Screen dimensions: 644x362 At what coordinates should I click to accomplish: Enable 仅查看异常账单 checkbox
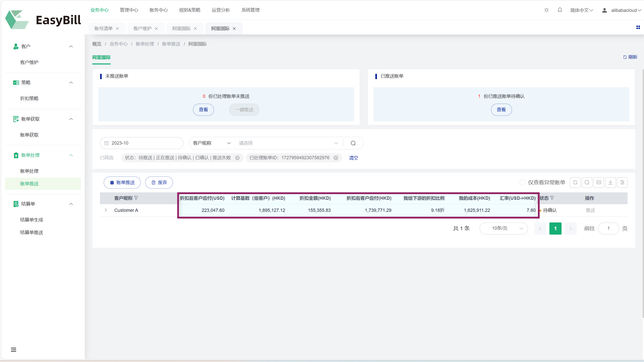tap(522, 183)
